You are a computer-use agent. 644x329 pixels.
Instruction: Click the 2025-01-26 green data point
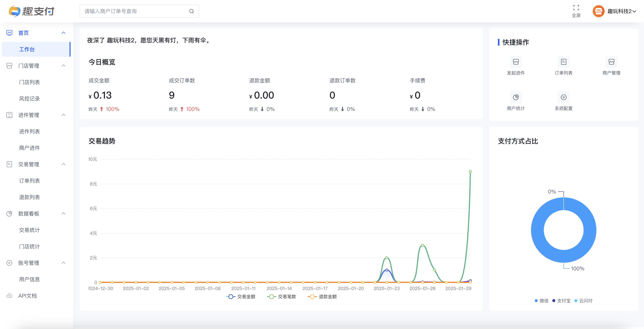[422, 245]
